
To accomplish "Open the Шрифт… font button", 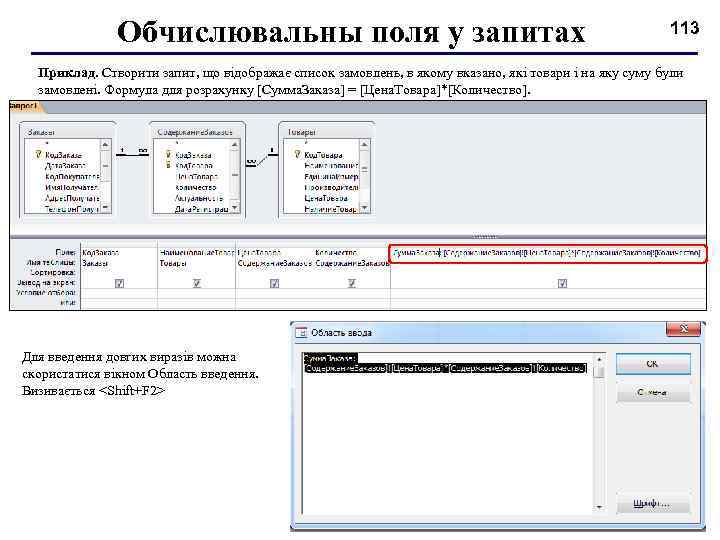I will tap(652, 504).
